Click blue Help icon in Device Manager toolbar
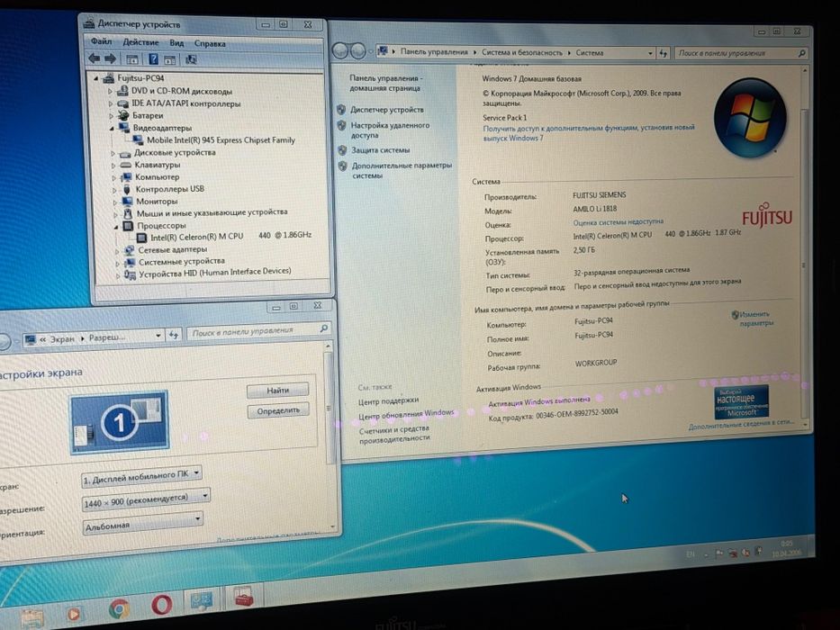Viewport: 840px width, 630px height. click(x=153, y=58)
